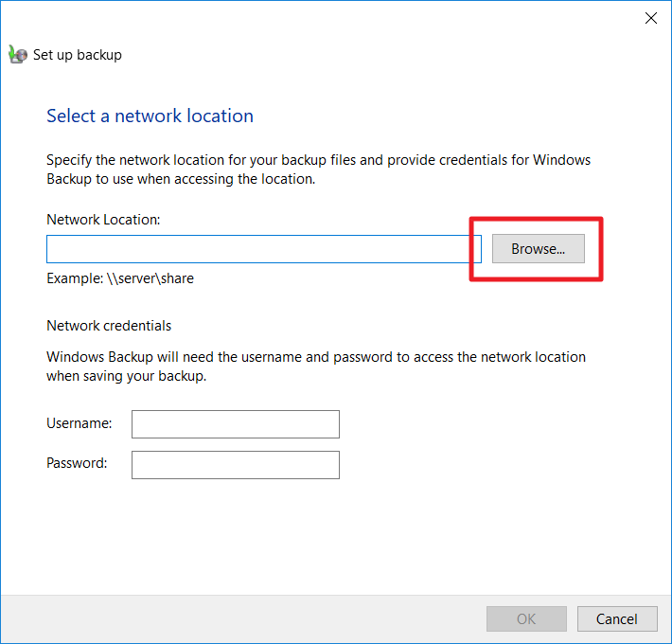Click the "Password:" label
The height and width of the screenshot is (644, 672).
coord(77,464)
